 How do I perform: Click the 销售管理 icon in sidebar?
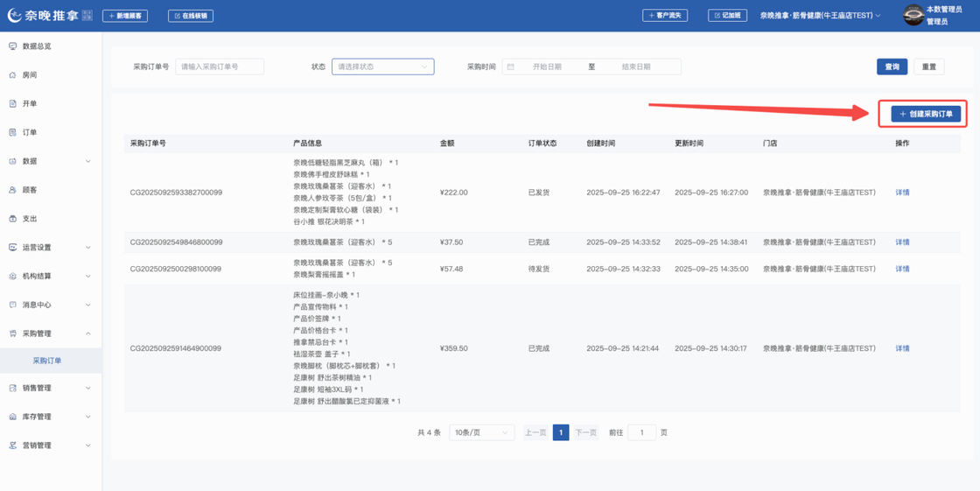(x=12, y=389)
